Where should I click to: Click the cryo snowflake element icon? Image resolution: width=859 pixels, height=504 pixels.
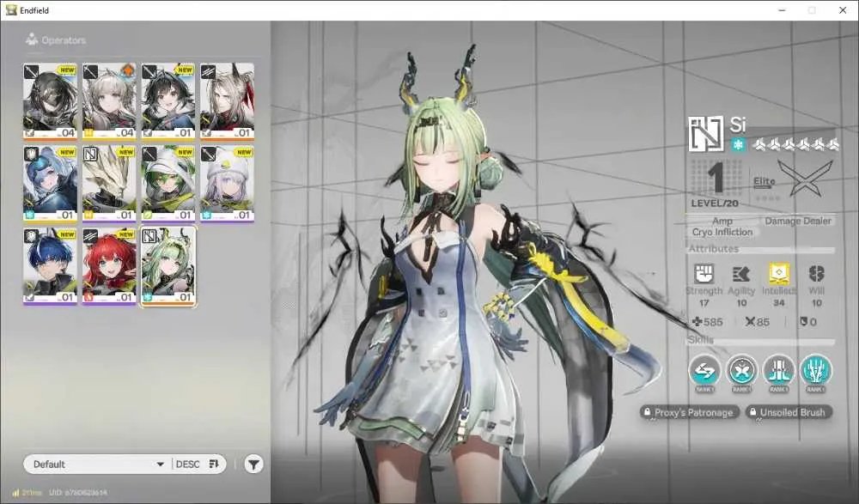[x=739, y=144]
